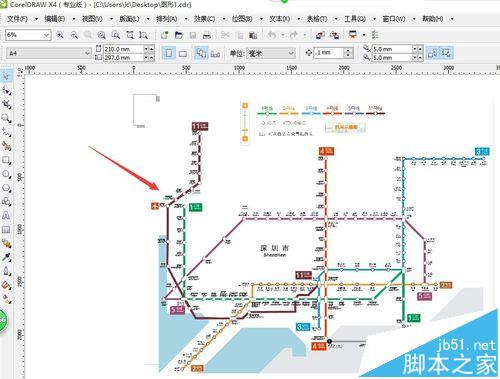Select the Crop tool
This screenshot has height=379, width=500.
(x=6, y=104)
